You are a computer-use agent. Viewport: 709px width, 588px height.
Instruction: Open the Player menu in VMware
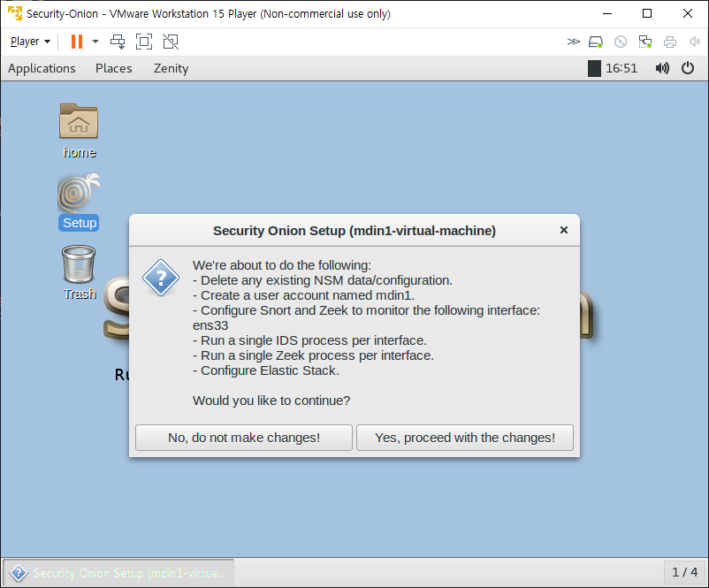tap(30, 42)
